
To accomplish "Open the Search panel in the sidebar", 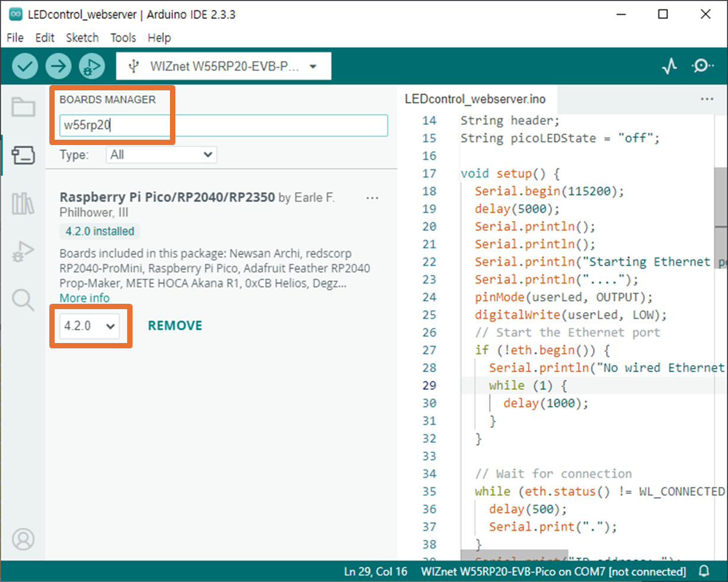I will [x=23, y=300].
